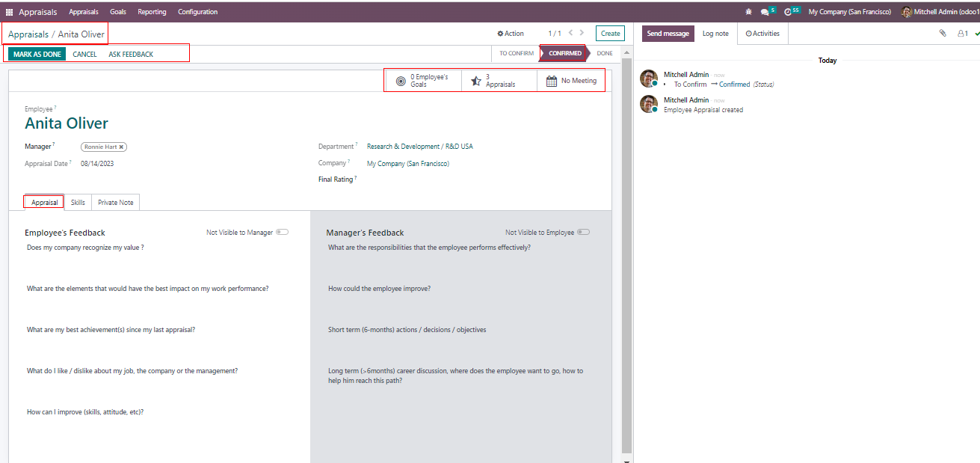This screenshot has width=980, height=463.
Task: Open the debug bug icon menu
Action: click(749, 12)
